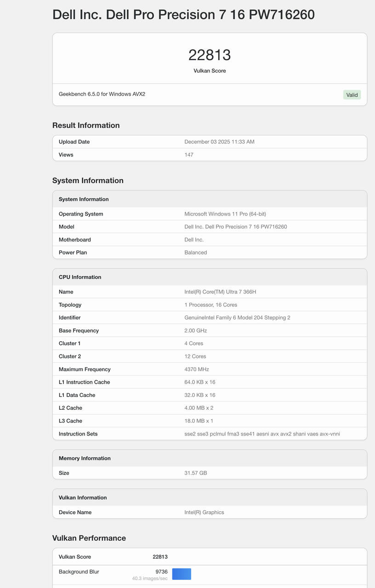Click the green Valid badge
The height and width of the screenshot is (588, 375).
(352, 95)
